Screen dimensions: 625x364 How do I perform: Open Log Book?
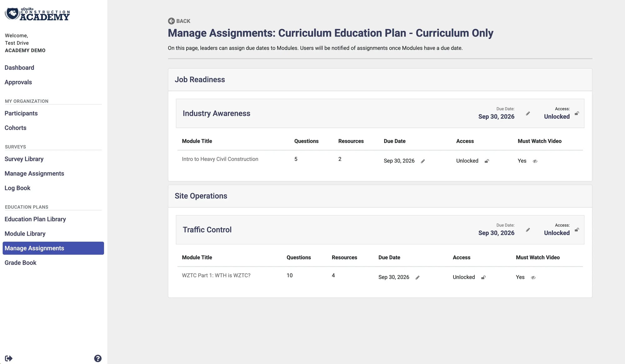click(x=17, y=188)
